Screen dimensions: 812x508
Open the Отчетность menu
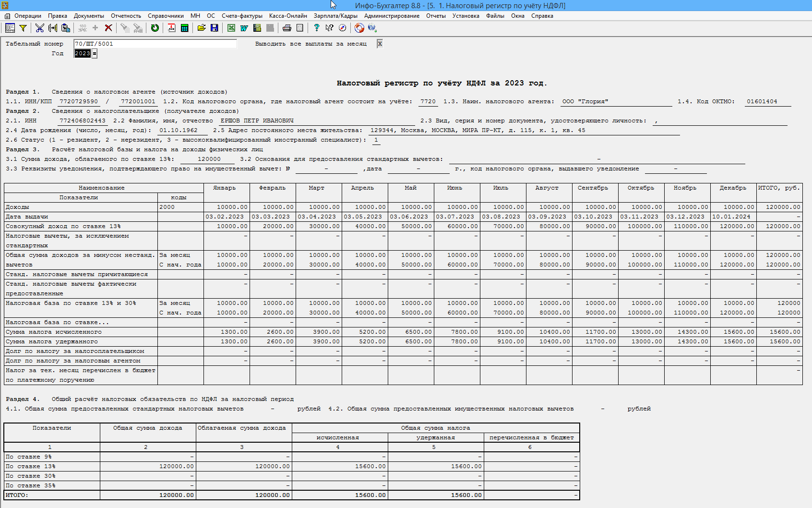126,16
